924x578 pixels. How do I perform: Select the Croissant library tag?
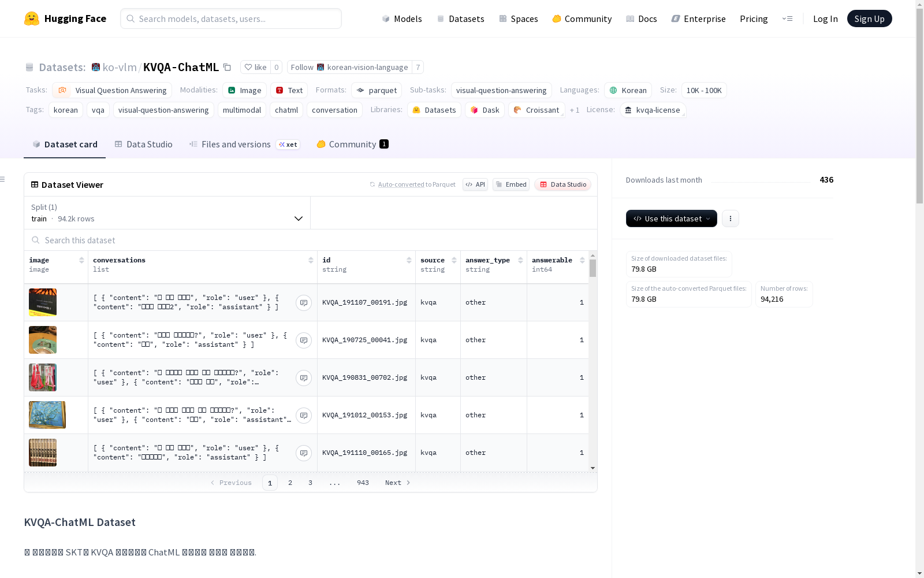[x=536, y=110]
